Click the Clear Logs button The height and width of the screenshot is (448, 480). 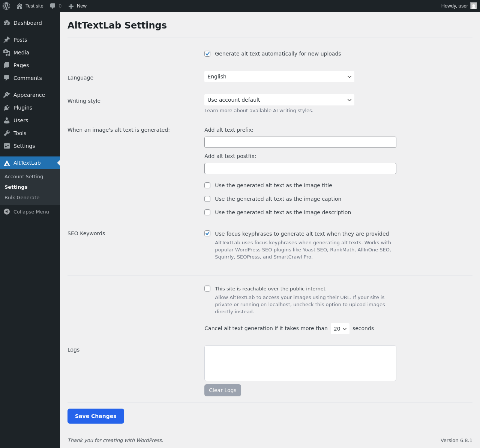click(223, 390)
